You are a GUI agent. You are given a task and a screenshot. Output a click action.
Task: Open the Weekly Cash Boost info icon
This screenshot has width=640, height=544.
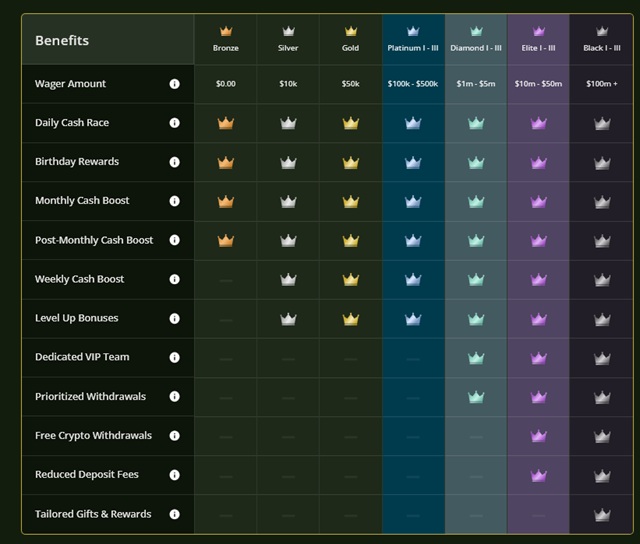coord(174,279)
